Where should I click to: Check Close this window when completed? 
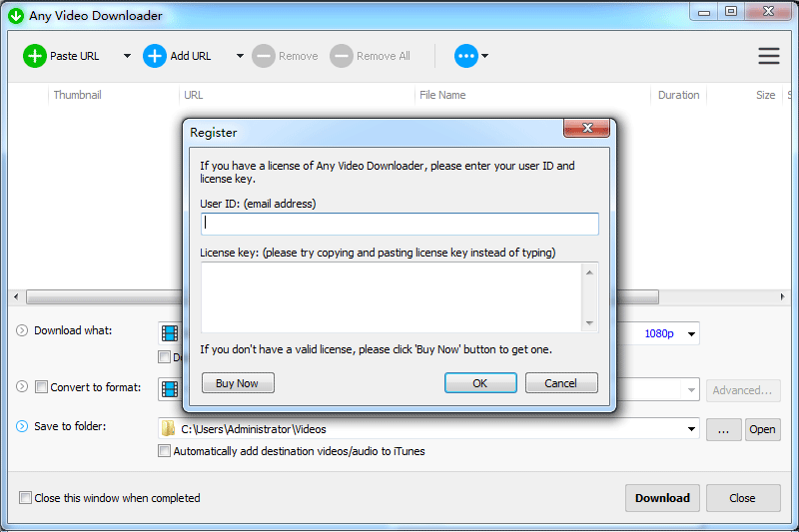(x=25, y=497)
